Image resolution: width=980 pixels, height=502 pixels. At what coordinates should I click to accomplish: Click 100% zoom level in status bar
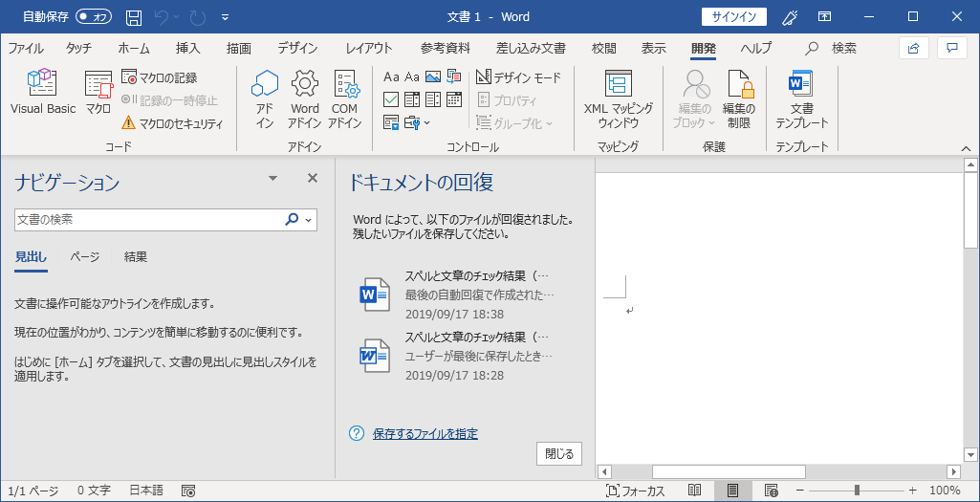tap(945, 491)
